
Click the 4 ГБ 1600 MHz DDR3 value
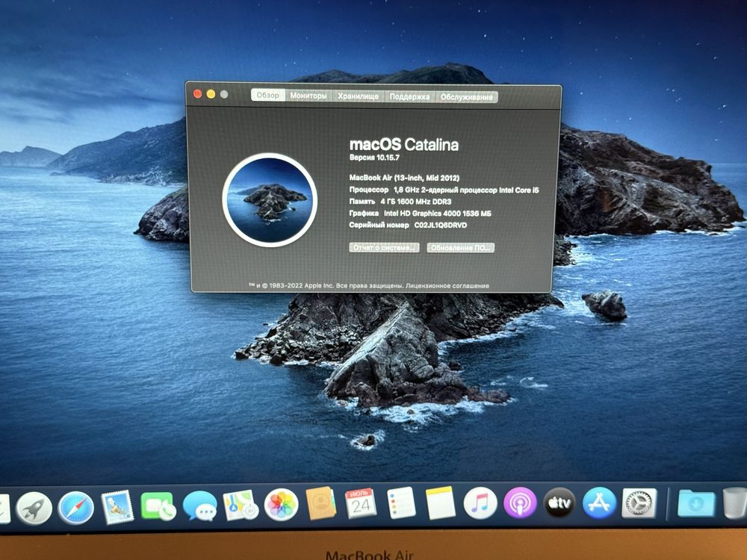[x=415, y=202]
